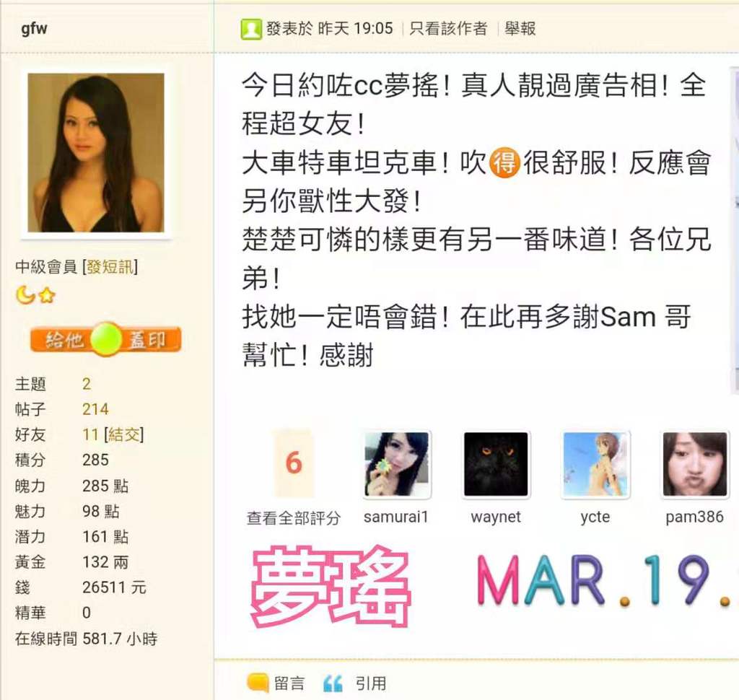This screenshot has width=739, height=700.
Task: Click the green user icon beside 發表於
Action: [x=251, y=29]
